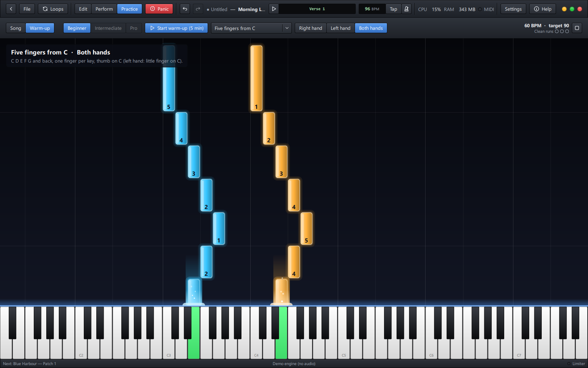
Task: Click the MIDI status indicator
Action: (x=486, y=9)
